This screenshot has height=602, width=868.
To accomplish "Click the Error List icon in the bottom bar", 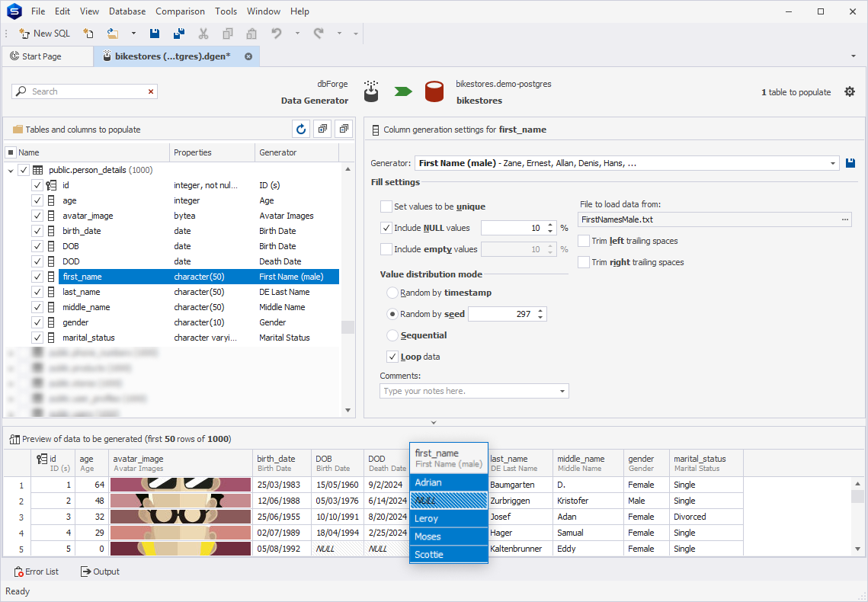I will 19,572.
